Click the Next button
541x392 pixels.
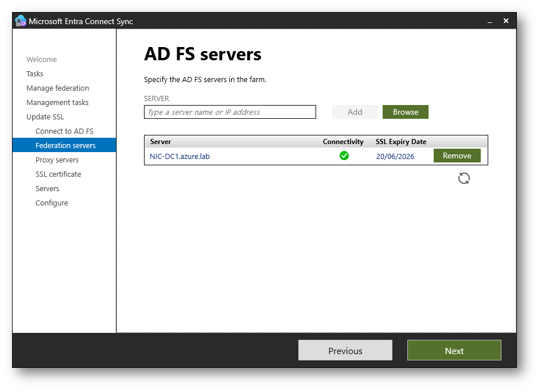click(x=454, y=351)
